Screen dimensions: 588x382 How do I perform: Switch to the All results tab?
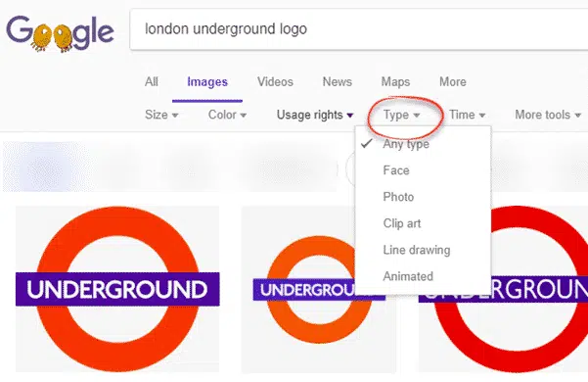(152, 82)
